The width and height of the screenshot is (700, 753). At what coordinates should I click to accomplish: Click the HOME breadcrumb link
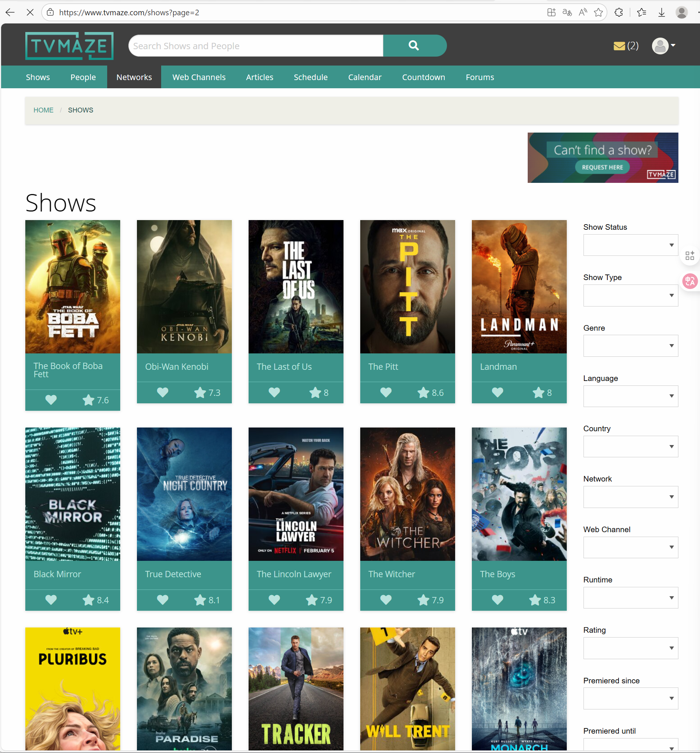click(x=44, y=110)
